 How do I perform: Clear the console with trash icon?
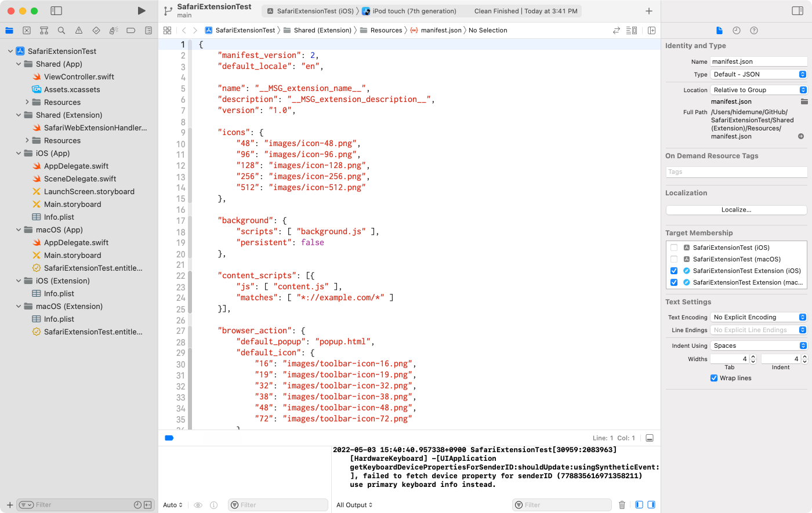pyautogui.click(x=622, y=505)
